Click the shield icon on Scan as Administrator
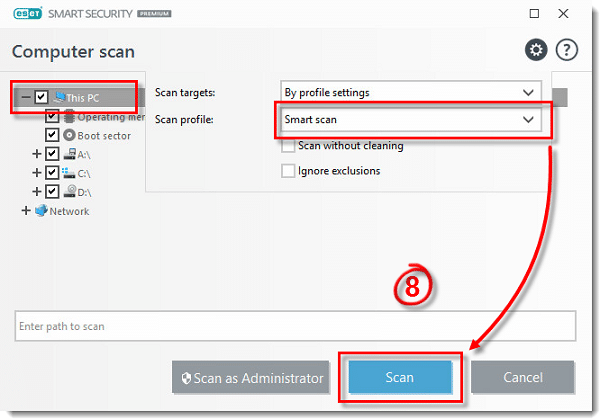The height and width of the screenshot is (419, 600). pos(186,378)
